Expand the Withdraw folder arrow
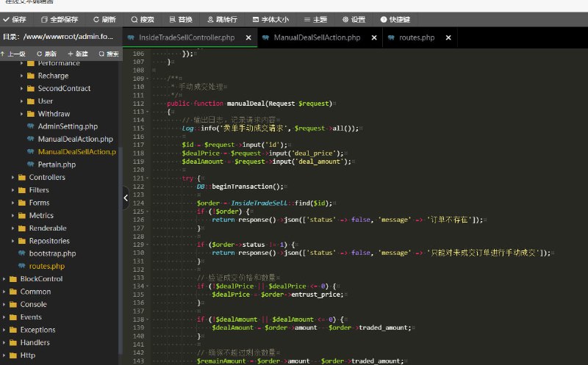The image size is (588, 365). point(21,114)
